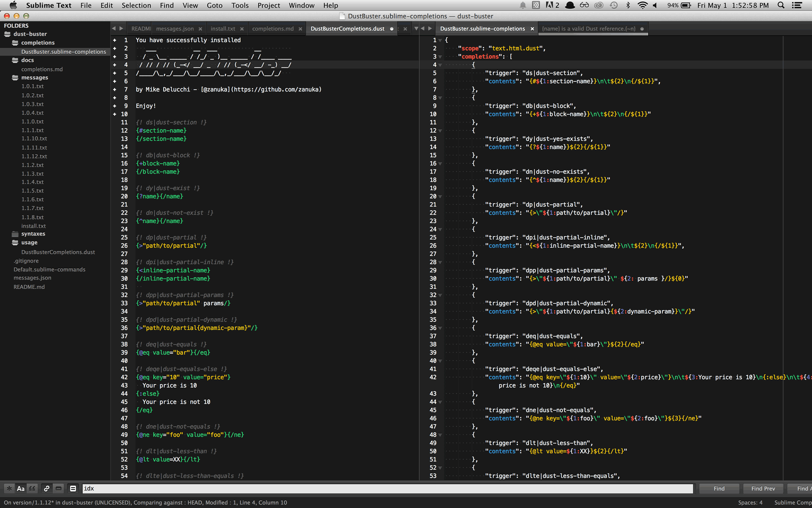Close the completions.md tab
Viewport: 812px width, 508px height.
300,29
